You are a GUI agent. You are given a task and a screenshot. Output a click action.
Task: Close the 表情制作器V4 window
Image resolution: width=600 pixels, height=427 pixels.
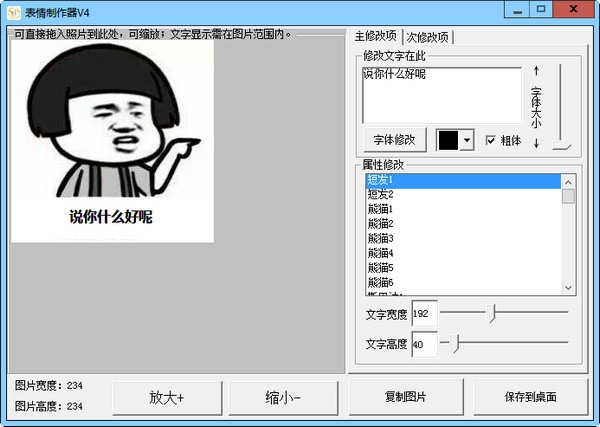pos(573,9)
